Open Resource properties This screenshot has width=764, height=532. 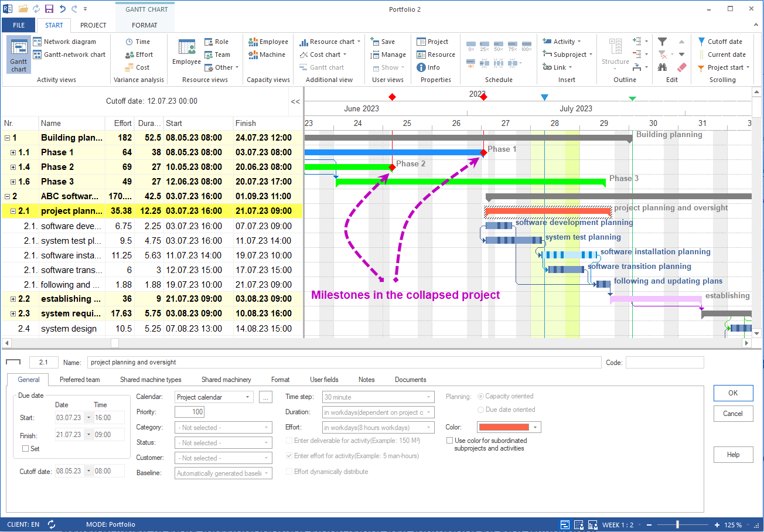pyautogui.click(x=436, y=54)
